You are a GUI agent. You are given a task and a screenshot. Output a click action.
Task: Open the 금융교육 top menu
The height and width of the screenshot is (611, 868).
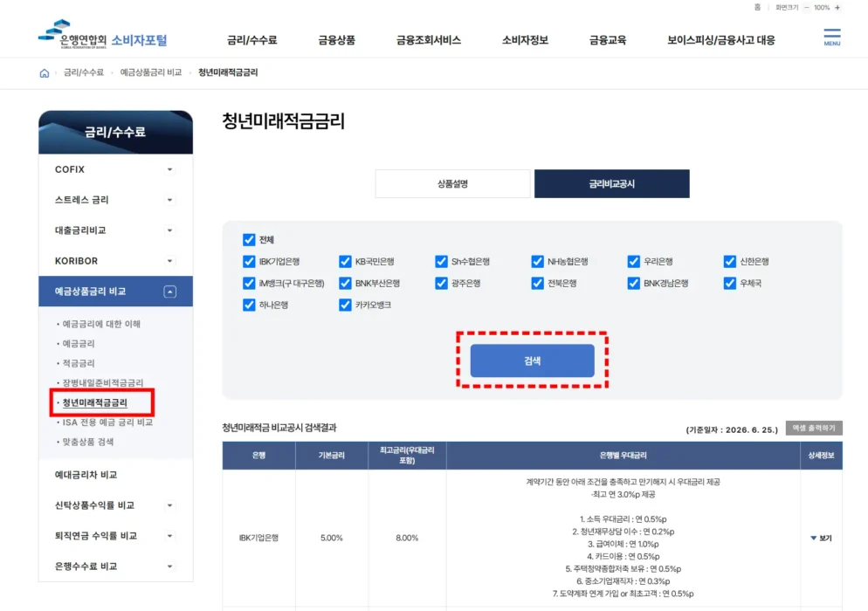click(608, 40)
